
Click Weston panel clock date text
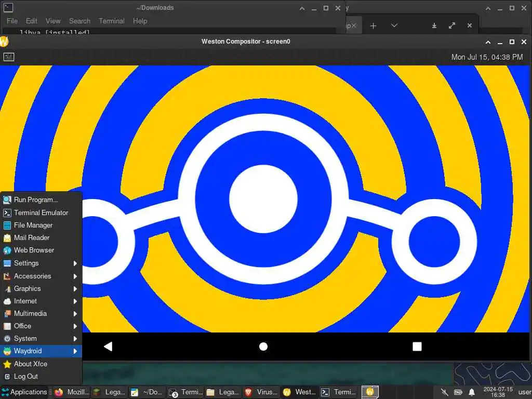[x=487, y=57]
